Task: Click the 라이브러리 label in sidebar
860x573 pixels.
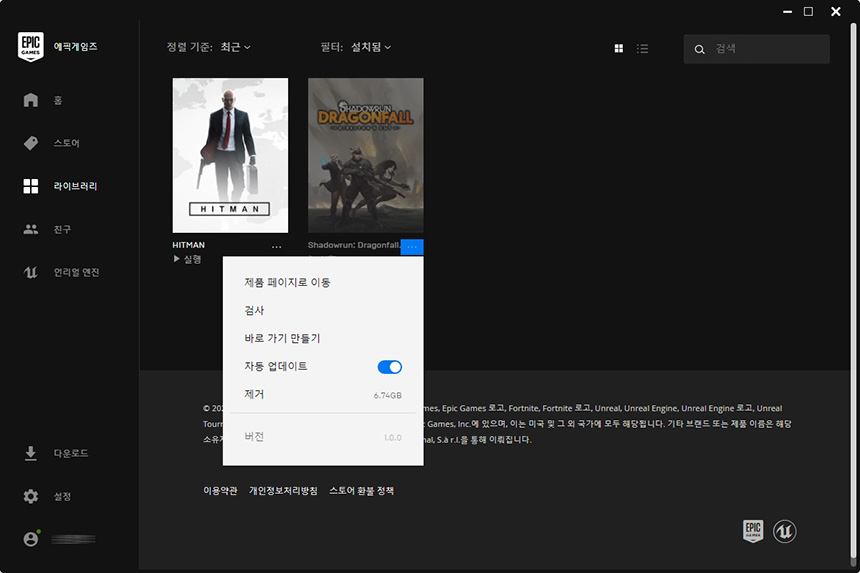Action: pos(75,186)
